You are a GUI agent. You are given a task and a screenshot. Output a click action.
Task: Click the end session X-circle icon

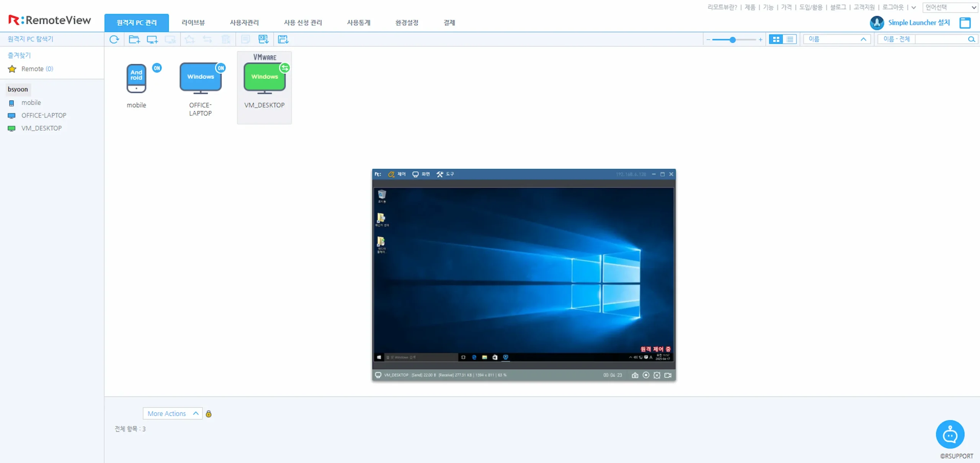[x=657, y=375]
